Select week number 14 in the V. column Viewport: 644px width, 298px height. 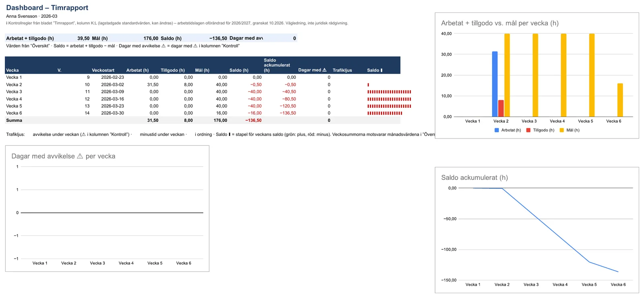click(x=87, y=113)
